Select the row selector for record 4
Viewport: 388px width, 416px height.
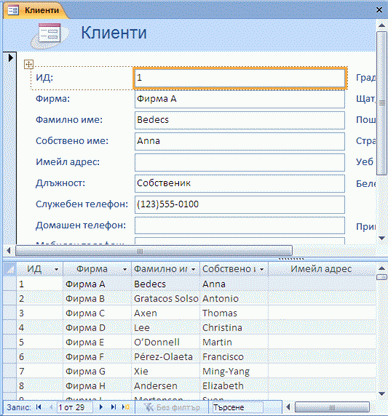[10, 328]
